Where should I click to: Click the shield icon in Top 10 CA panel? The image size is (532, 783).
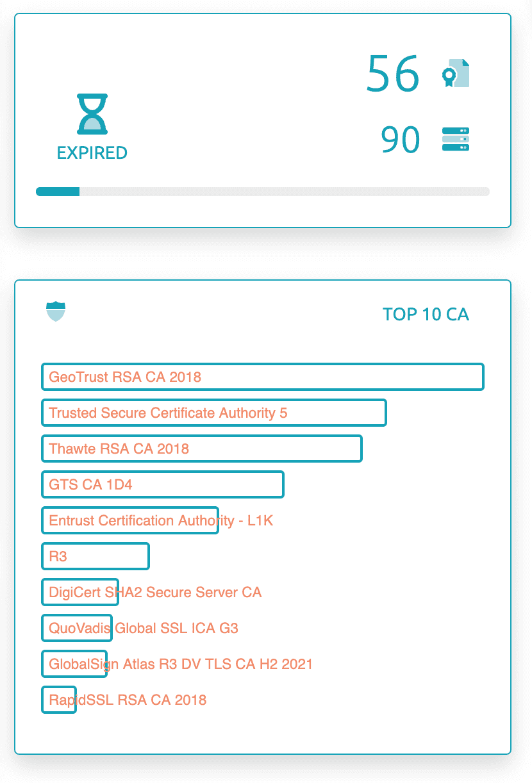click(56, 312)
